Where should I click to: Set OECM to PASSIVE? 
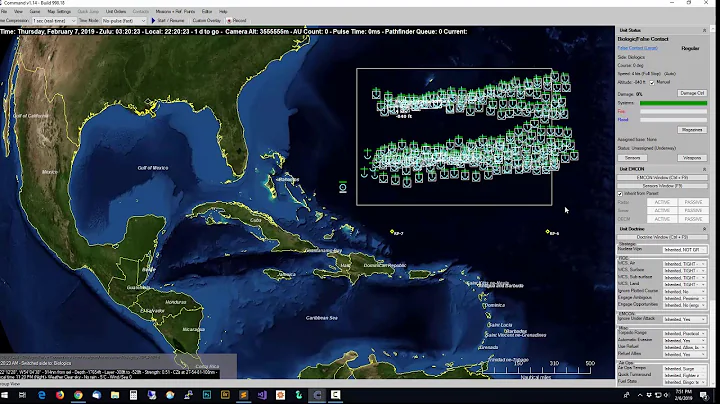693,219
